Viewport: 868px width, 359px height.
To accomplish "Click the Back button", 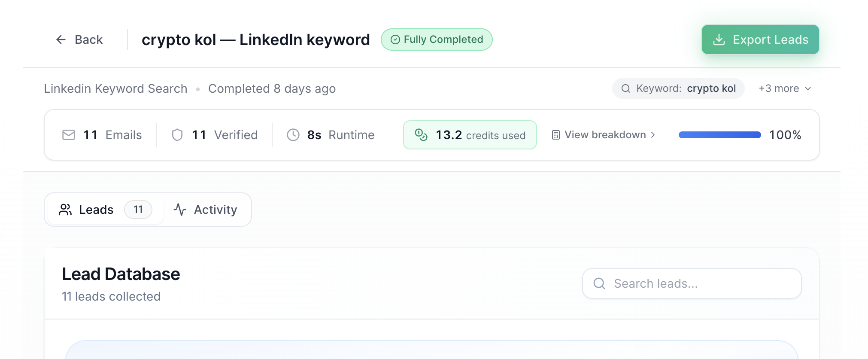I will pos(80,40).
